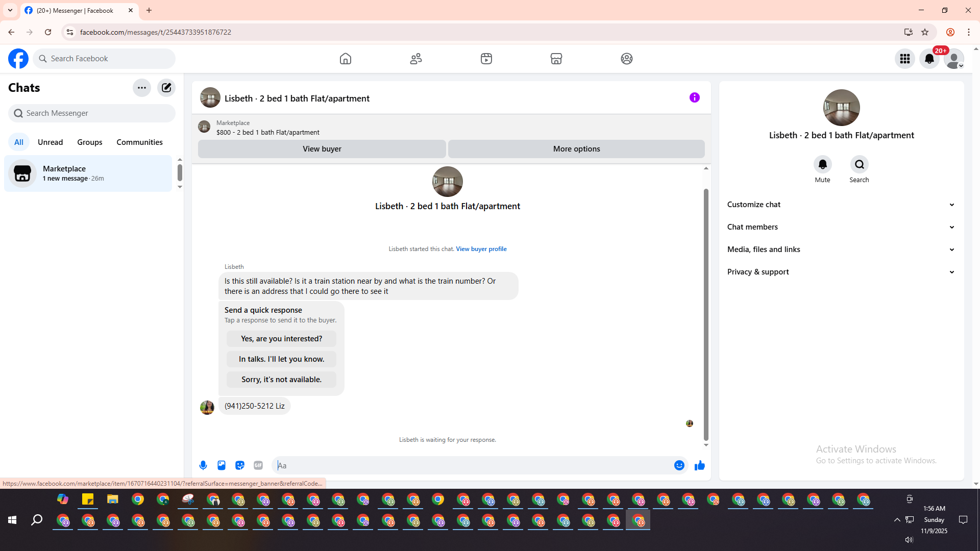Click the voice clip microphone icon
Viewport: 980px width, 551px height.
(x=203, y=465)
